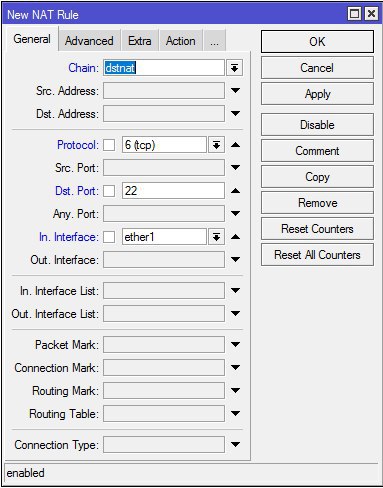
Task: Click the disabled Out. Interface List field
Action: pyautogui.click(x=164, y=314)
